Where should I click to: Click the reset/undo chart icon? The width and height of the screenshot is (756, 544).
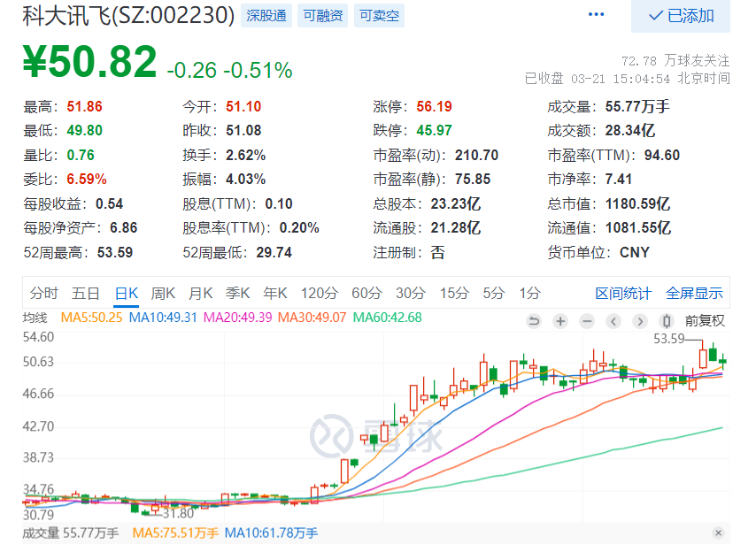click(534, 321)
